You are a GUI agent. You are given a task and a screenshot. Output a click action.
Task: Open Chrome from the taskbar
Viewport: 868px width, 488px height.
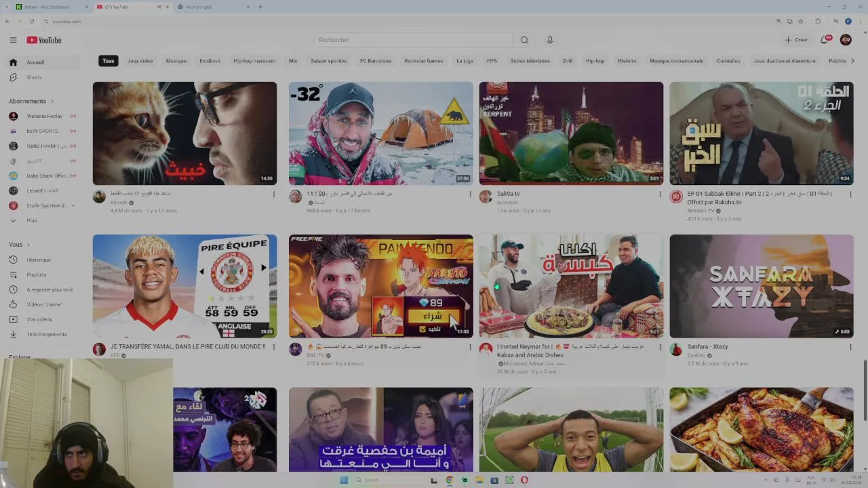pyautogui.click(x=450, y=480)
